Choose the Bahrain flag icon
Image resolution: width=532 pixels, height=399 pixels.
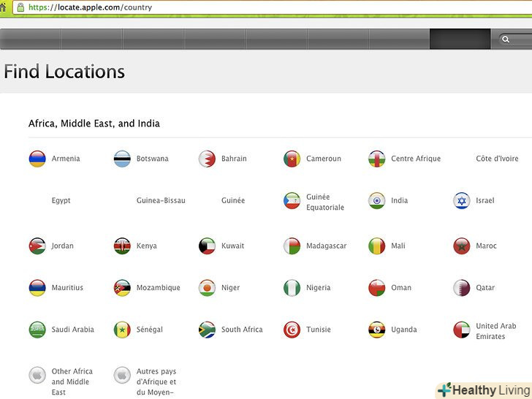tap(207, 159)
